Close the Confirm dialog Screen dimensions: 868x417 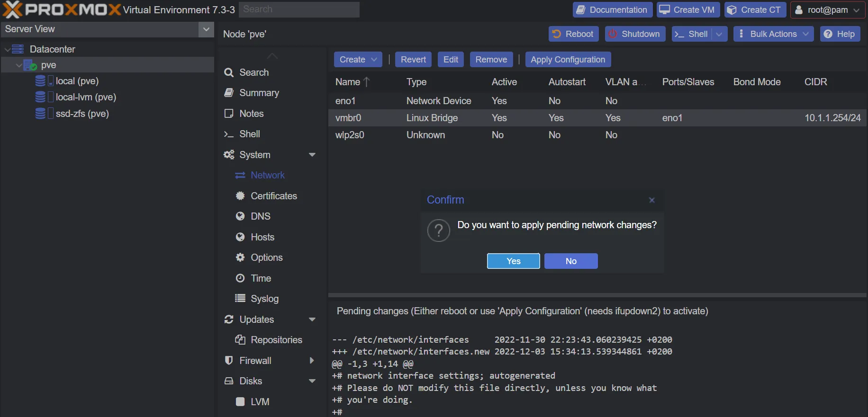[x=652, y=200]
